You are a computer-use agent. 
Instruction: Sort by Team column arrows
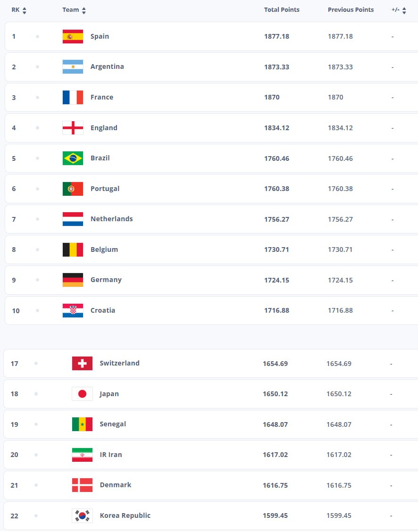(x=84, y=10)
